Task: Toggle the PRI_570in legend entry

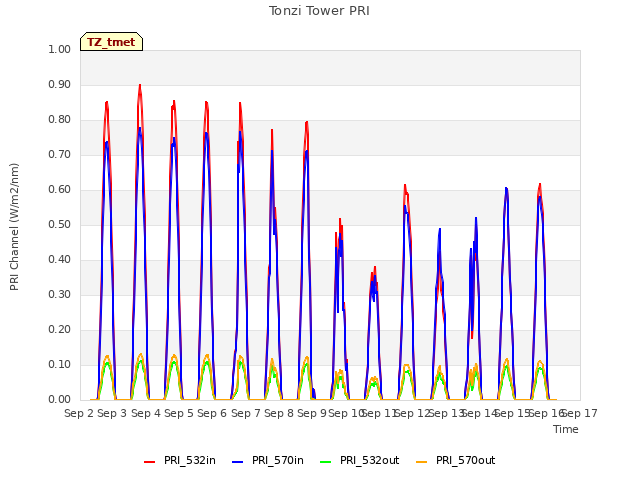Action: pos(268,460)
